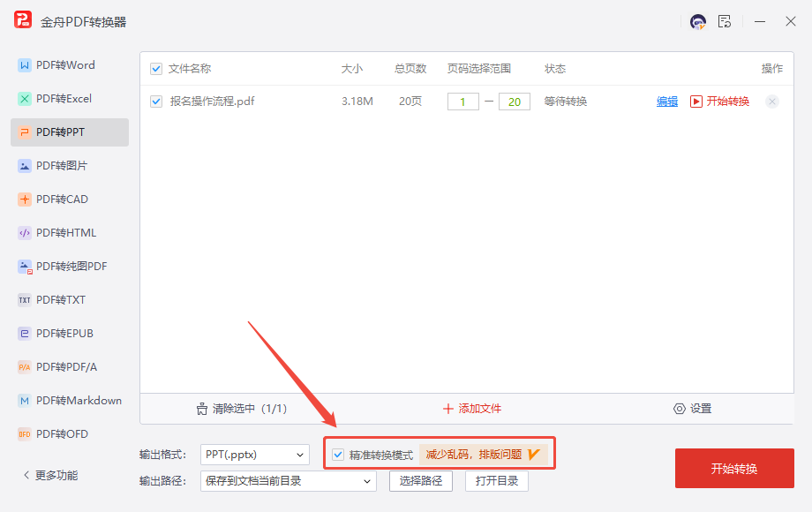Click the PDF转TXT sidebar icon
The height and width of the screenshot is (512, 812).
click(x=25, y=300)
